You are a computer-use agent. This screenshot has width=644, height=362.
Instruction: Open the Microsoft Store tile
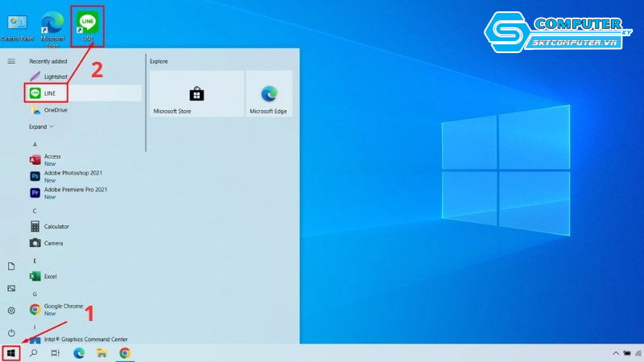196,94
